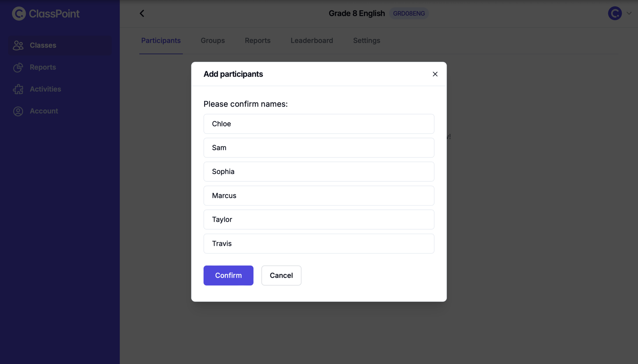
Task: Click the Activities puzzle piece icon
Action: tap(18, 89)
